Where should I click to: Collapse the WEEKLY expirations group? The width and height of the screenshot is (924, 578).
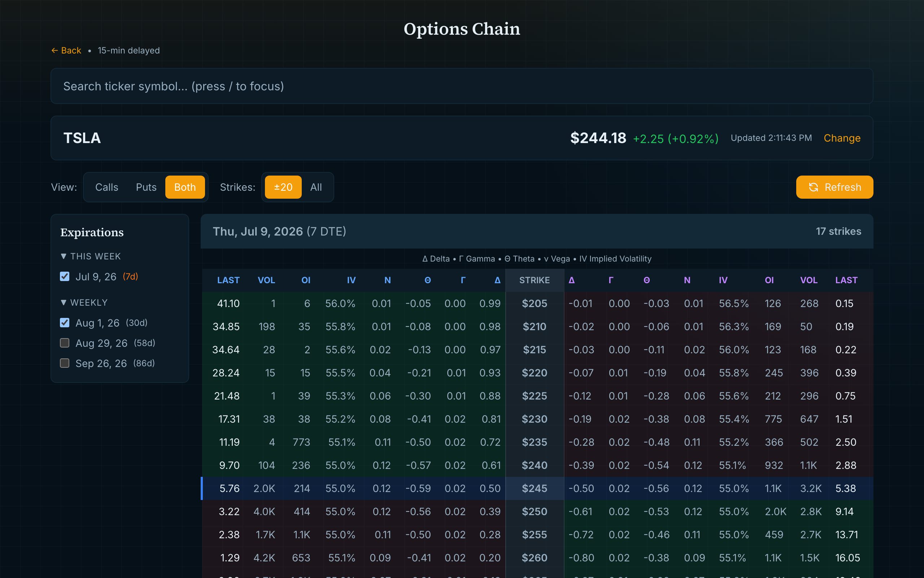(x=84, y=302)
